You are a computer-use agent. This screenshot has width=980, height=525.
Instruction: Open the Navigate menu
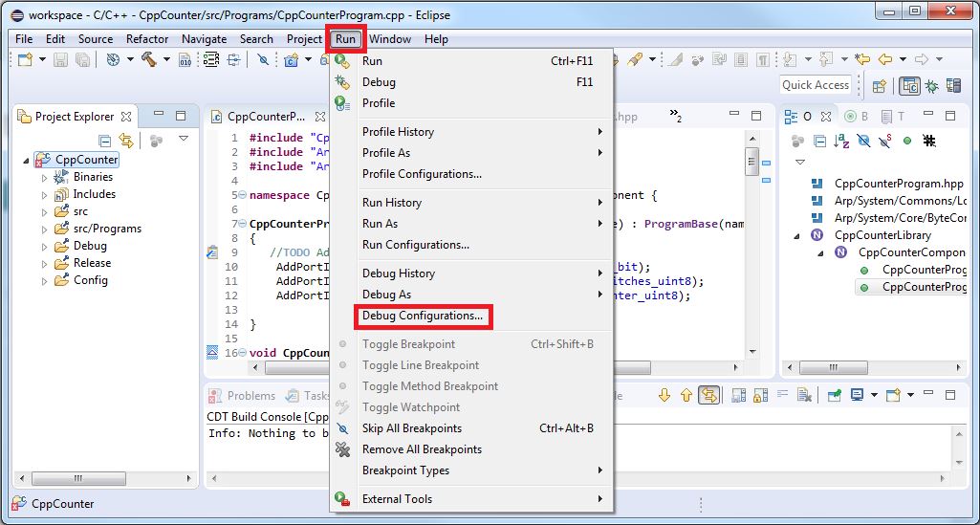coord(205,39)
